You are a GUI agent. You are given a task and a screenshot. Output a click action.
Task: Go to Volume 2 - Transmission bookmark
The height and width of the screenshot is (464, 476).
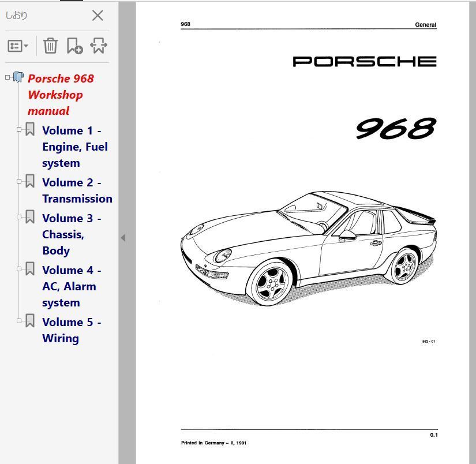[77, 190]
